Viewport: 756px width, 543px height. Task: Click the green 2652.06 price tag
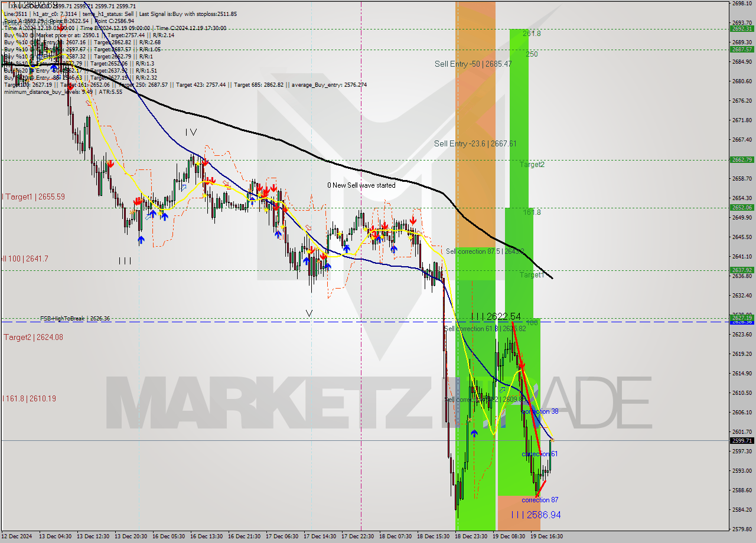tap(742, 207)
